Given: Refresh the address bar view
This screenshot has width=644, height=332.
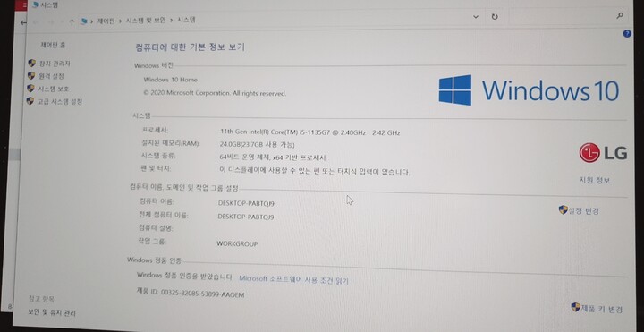Looking at the screenshot, I should (x=495, y=17).
